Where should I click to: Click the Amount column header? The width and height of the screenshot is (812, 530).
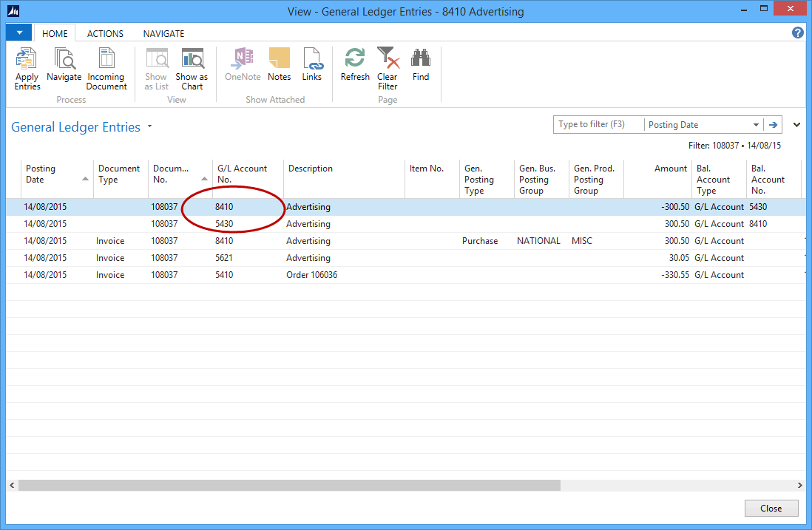[657, 179]
